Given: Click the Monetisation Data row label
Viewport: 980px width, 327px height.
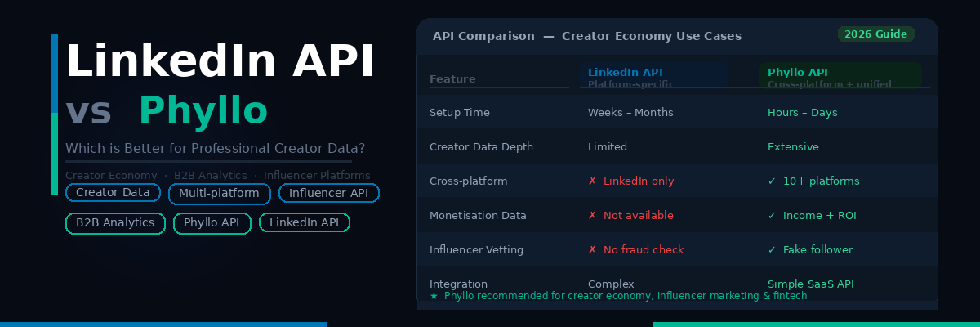Looking at the screenshot, I should pos(478,215).
